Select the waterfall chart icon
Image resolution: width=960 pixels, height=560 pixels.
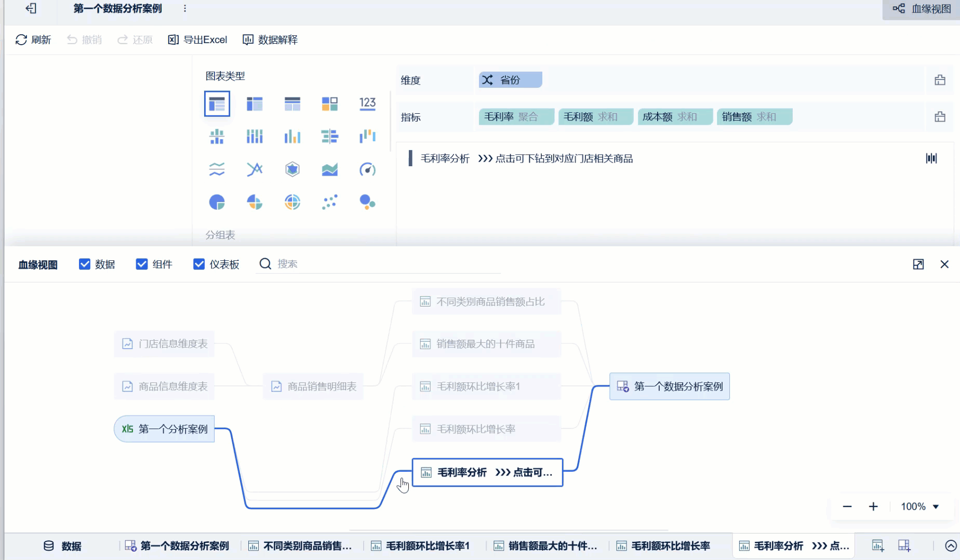(x=367, y=137)
